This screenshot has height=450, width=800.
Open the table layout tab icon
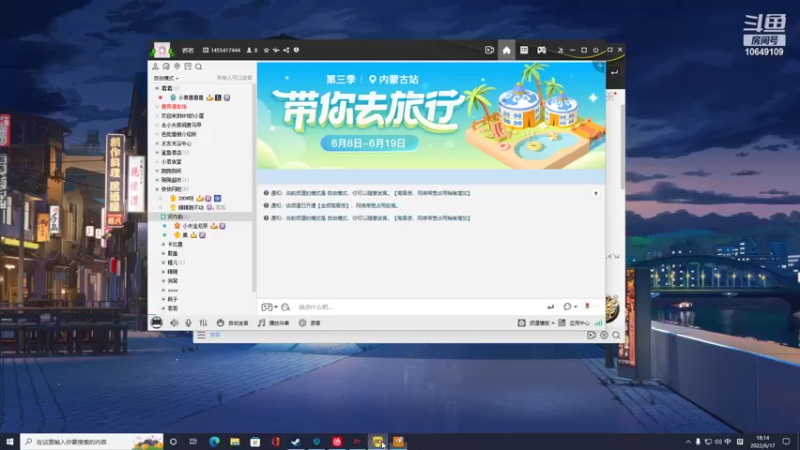524,50
